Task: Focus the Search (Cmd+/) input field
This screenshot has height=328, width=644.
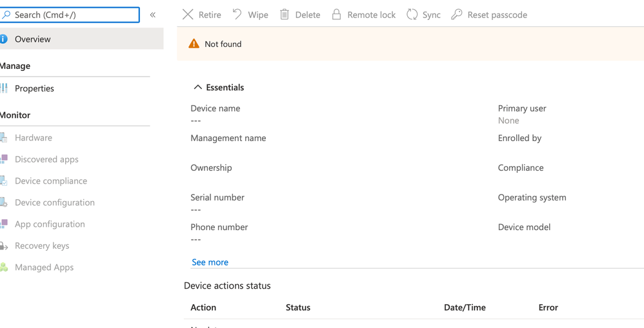Action: pos(74,15)
